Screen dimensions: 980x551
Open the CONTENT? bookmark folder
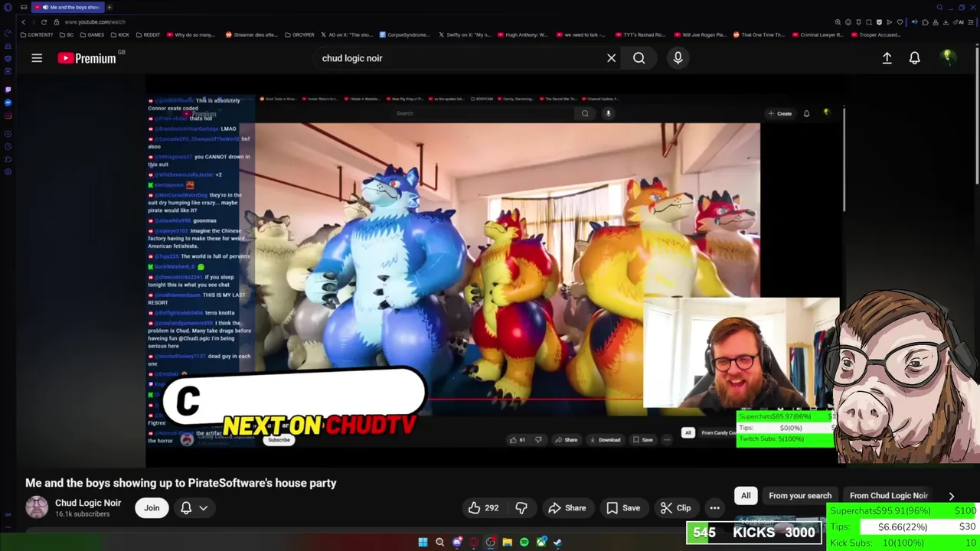coord(37,34)
